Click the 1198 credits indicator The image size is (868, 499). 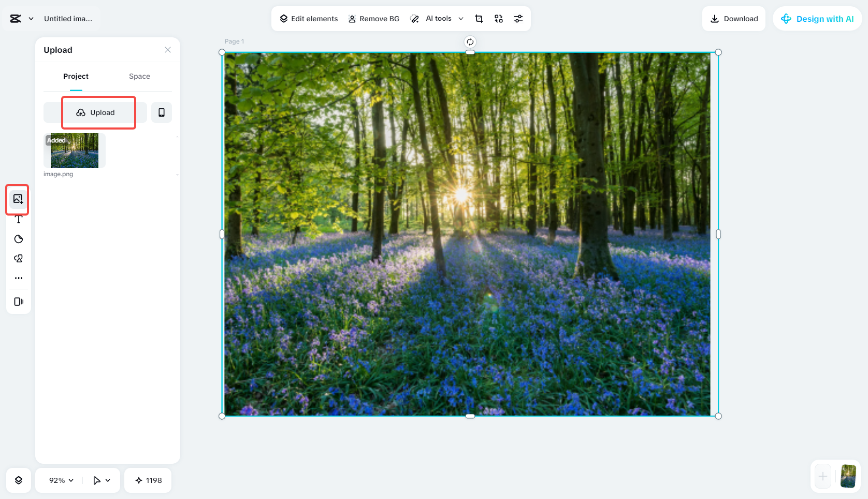point(148,480)
